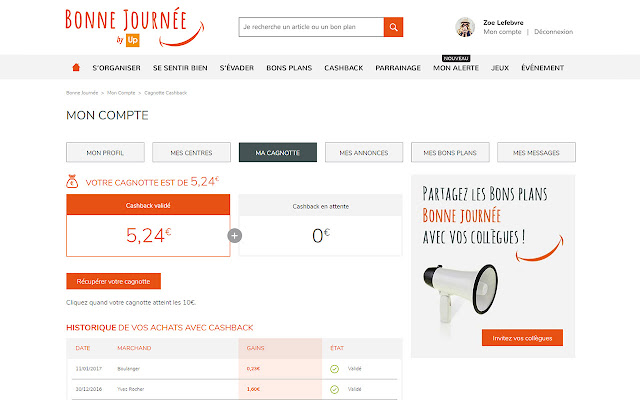
Task: Open the Mon compte link under username
Action: (502, 31)
